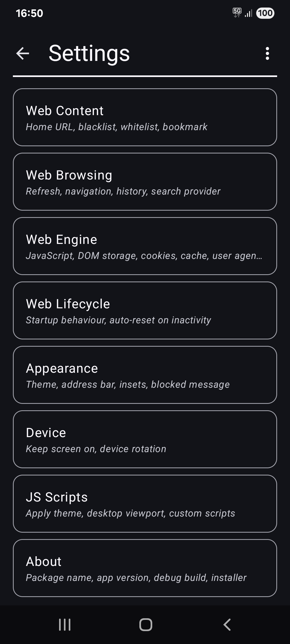Select 'Home URL, blacklist, whitelist, bookmark' description
The height and width of the screenshot is (644, 290).
tap(117, 127)
